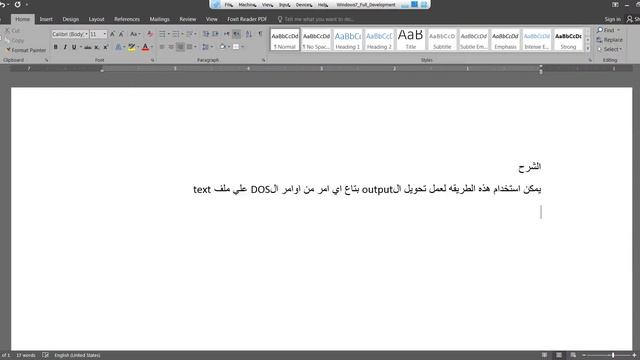Pick the red Font Color button
640x360 pixels.
click(145, 47)
